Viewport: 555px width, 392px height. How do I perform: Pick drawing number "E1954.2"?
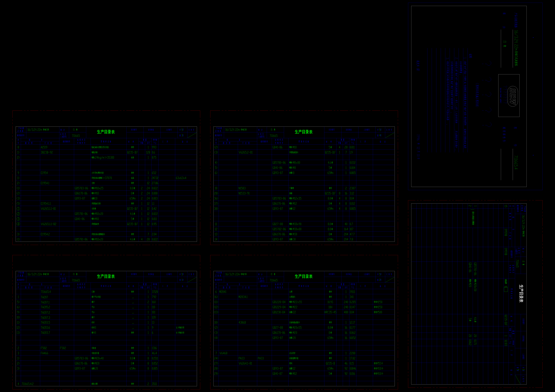click(45, 234)
